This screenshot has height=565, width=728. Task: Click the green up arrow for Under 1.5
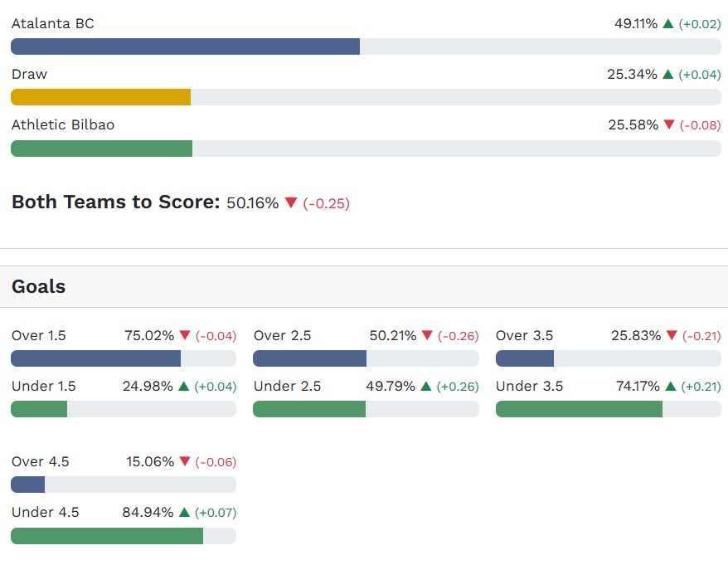(184, 387)
